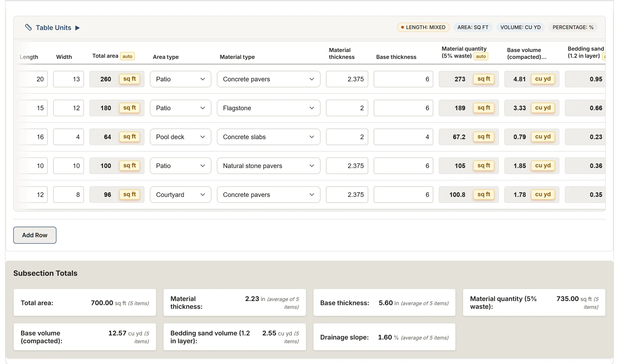
Task: Click the auto tag next to Total area
Action: coord(127,56)
